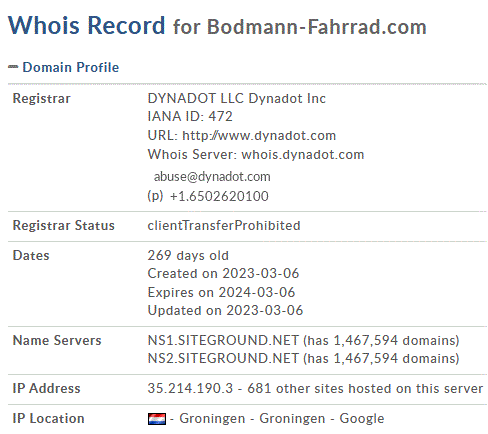Click the NS2.SITEGROUND.NET name server
The image size is (488, 434).
[x=223, y=358]
